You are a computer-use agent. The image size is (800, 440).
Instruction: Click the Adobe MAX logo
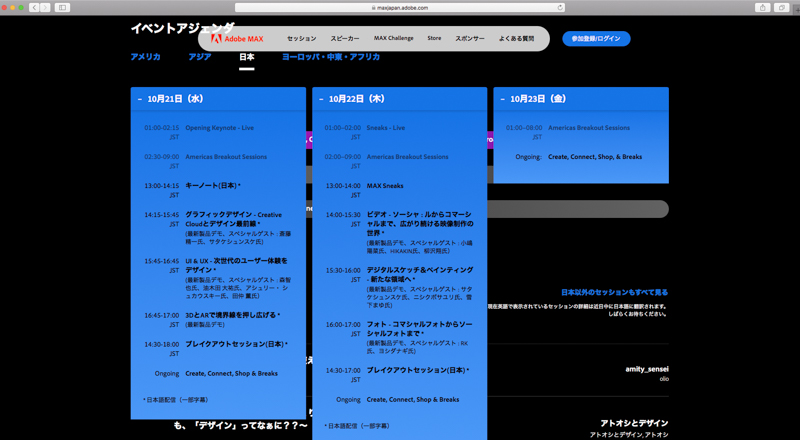(x=237, y=39)
